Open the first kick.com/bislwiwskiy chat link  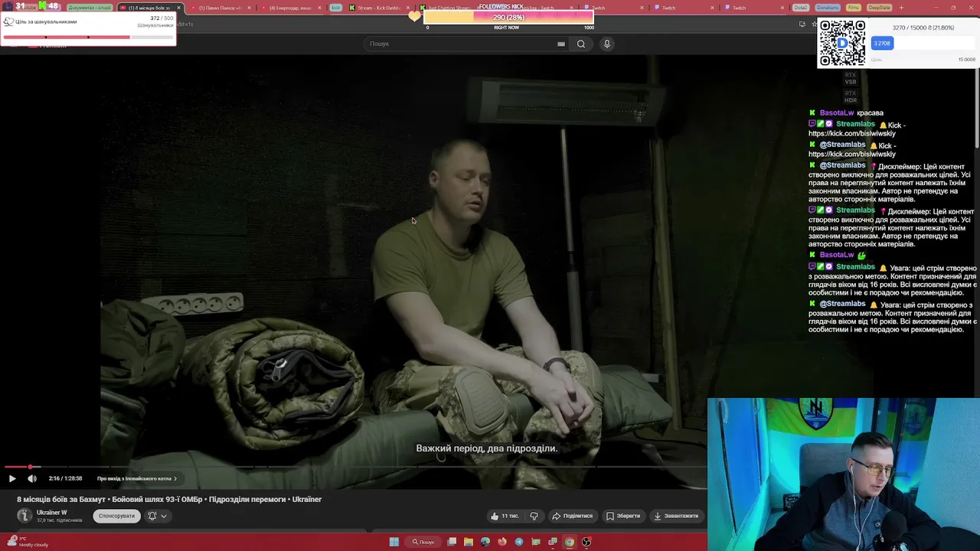click(851, 133)
